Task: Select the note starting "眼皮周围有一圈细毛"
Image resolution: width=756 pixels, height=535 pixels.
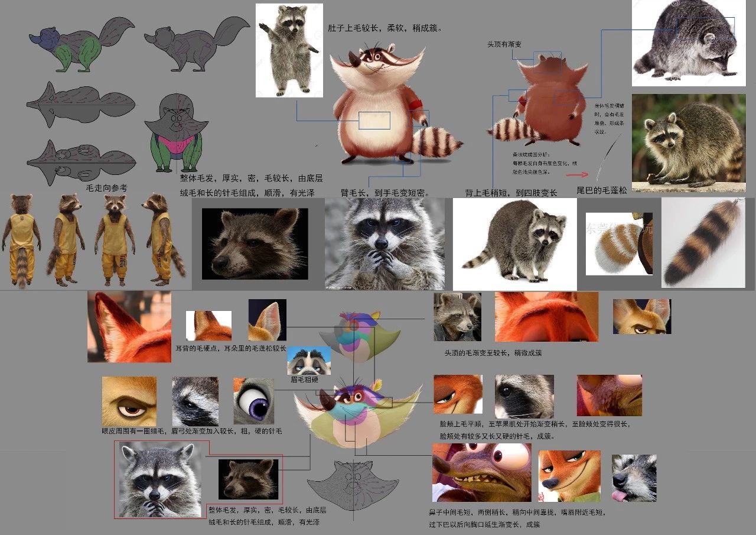Action: pyautogui.click(x=192, y=432)
